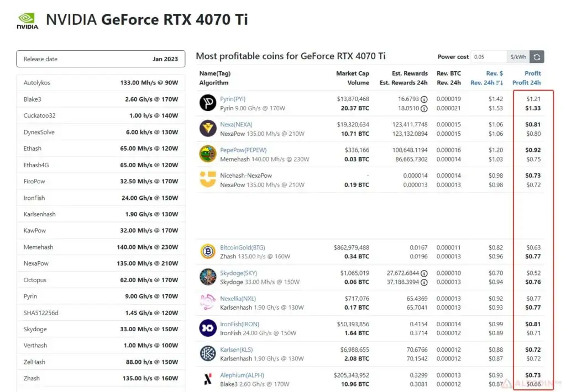Click the BitcoinGold coin logo

[208, 251]
